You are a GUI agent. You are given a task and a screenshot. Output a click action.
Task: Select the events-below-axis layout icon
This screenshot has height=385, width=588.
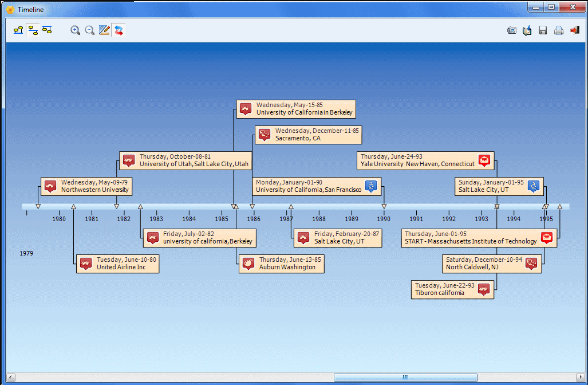point(47,30)
